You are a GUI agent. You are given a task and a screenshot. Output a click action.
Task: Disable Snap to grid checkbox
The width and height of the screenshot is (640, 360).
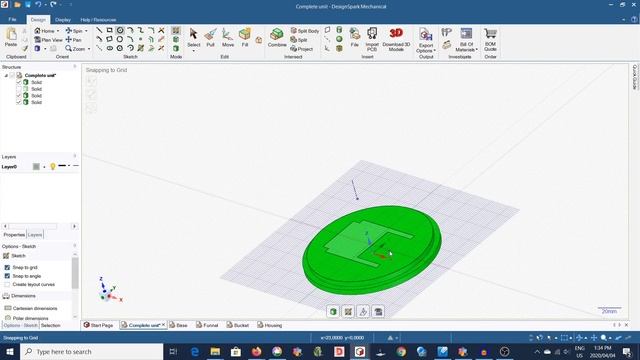pyautogui.click(x=7, y=267)
